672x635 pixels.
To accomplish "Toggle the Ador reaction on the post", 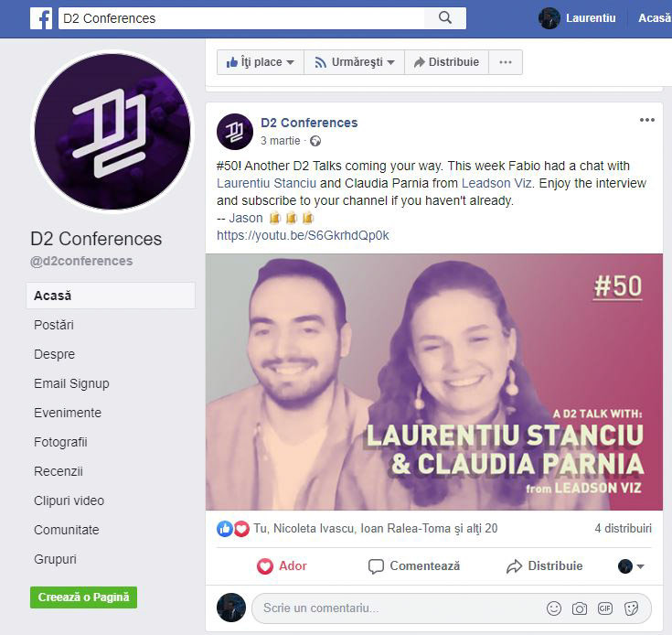I will click(x=282, y=566).
